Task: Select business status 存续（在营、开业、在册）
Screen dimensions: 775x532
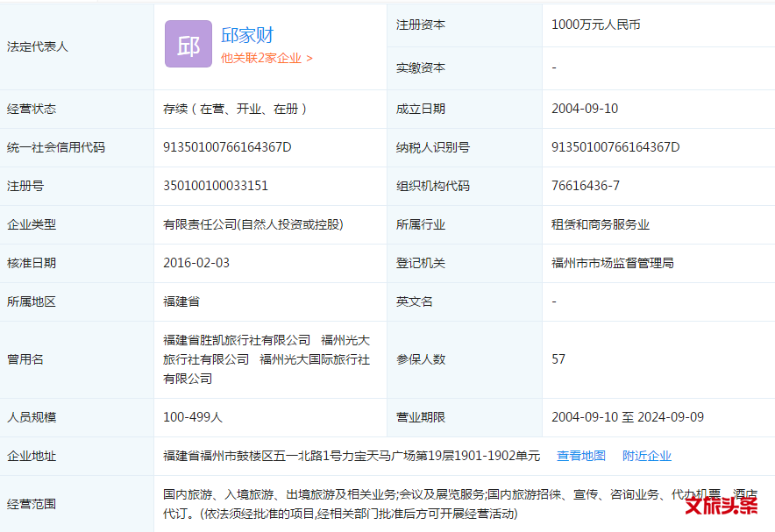Action: pos(237,109)
